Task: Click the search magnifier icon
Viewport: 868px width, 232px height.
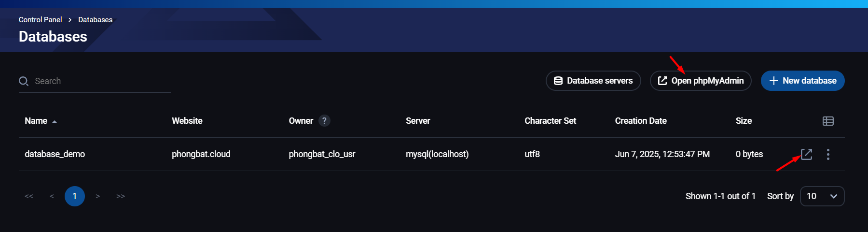Action: (24, 81)
